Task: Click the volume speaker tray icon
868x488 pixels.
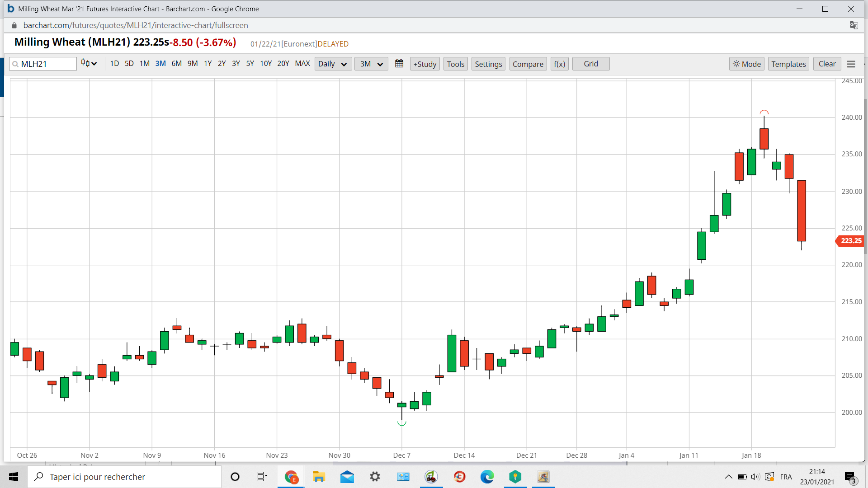Action: click(x=755, y=477)
